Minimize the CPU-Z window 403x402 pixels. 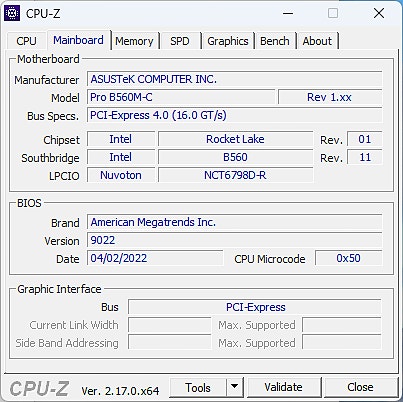(288, 13)
